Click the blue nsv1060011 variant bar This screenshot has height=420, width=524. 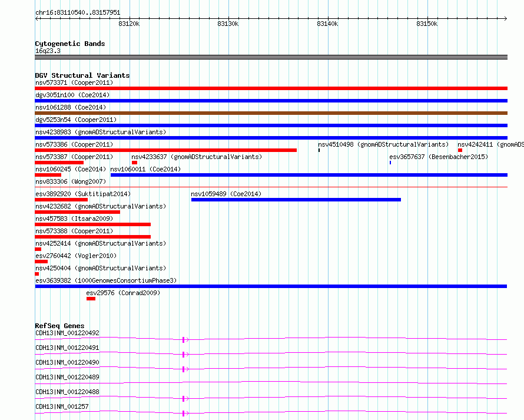pyautogui.click(x=309, y=175)
